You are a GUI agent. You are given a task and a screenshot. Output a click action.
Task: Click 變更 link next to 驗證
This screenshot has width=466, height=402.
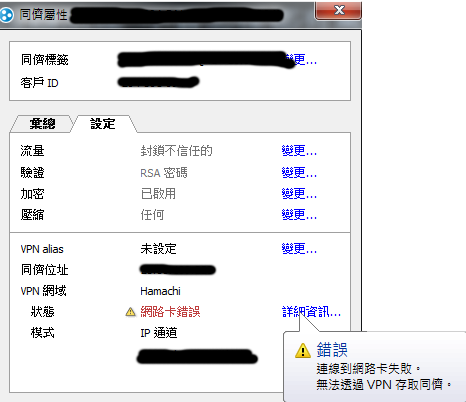click(299, 173)
